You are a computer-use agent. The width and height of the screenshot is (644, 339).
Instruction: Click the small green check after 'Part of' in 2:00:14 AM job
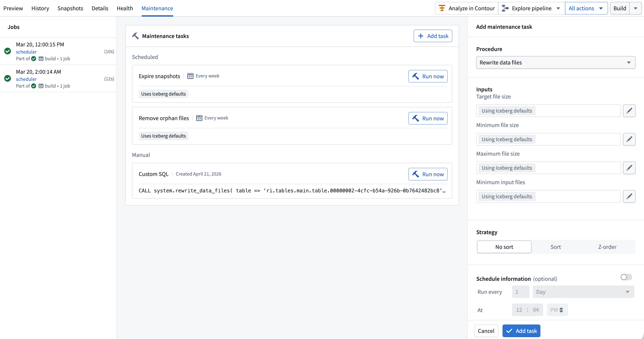34,86
